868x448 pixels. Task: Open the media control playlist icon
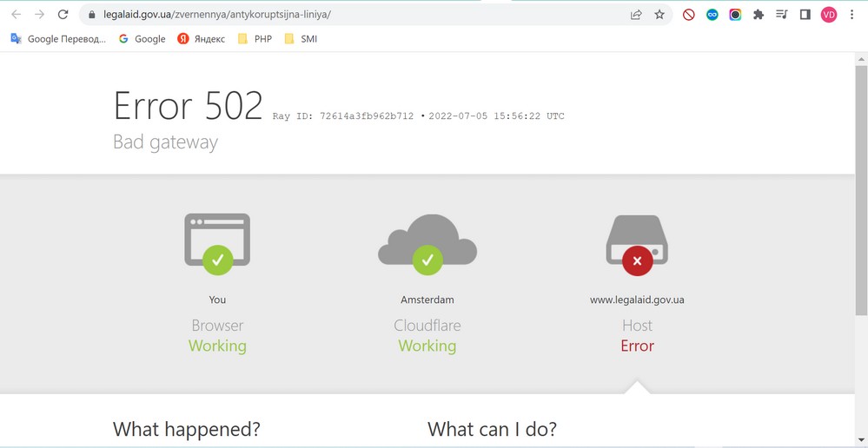(782, 15)
